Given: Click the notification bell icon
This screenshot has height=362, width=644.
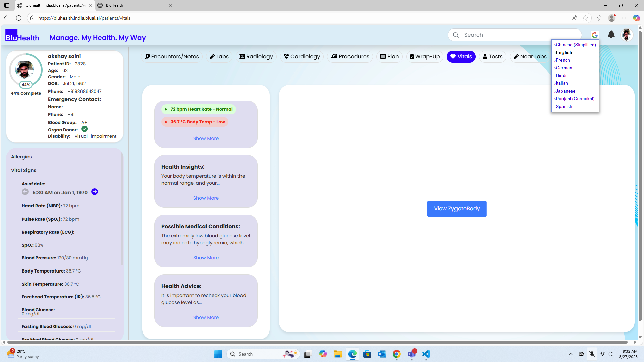Looking at the screenshot, I should pyautogui.click(x=611, y=35).
